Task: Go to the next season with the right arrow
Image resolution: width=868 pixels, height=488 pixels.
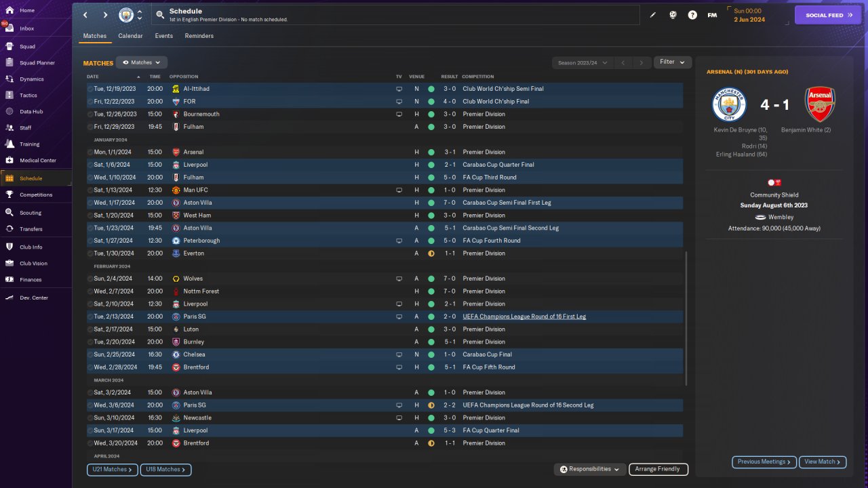Action: tap(642, 62)
